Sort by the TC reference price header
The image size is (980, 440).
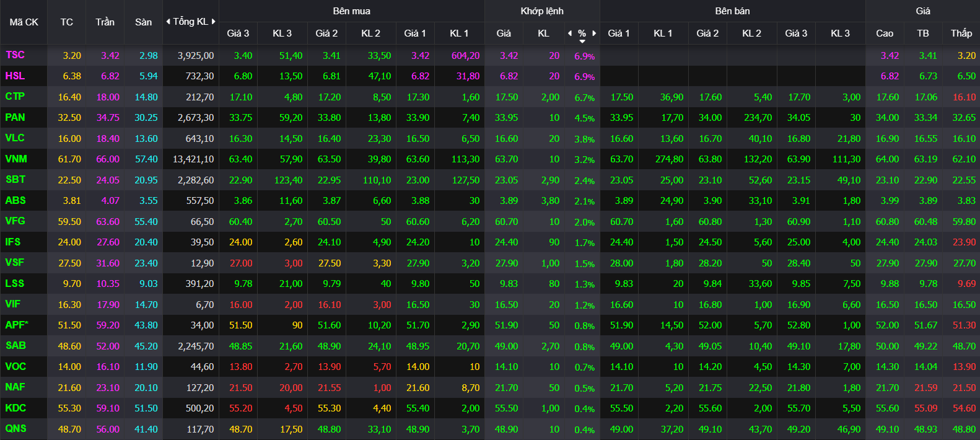coord(67,22)
